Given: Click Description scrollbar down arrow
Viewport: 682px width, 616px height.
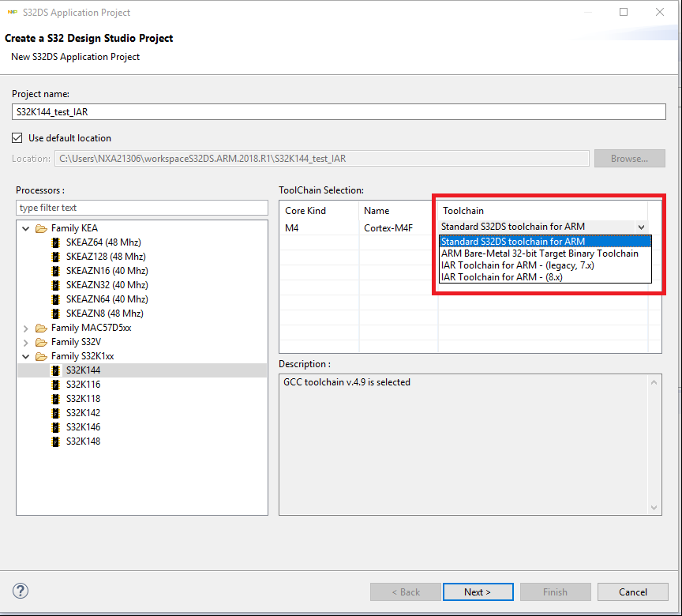Looking at the screenshot, I should [x=654, y=508].
